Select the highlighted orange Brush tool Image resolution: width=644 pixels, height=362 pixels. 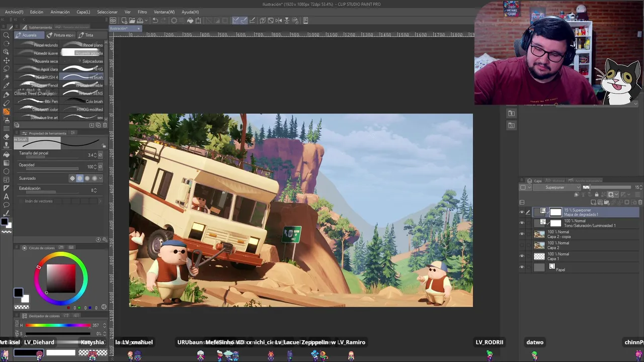coord(6,112)
